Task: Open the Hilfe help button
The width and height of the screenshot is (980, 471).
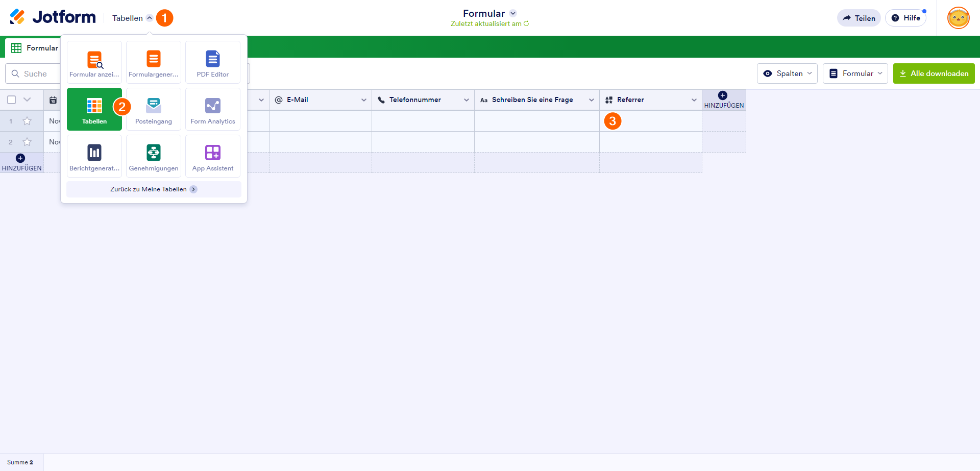Action: point(905,18)
